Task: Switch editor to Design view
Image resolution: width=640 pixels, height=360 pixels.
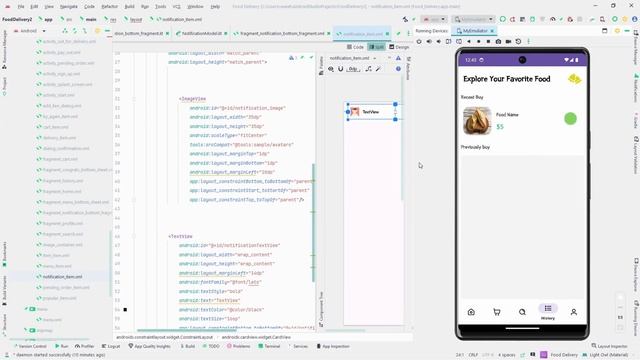Action: pos(399,47)
